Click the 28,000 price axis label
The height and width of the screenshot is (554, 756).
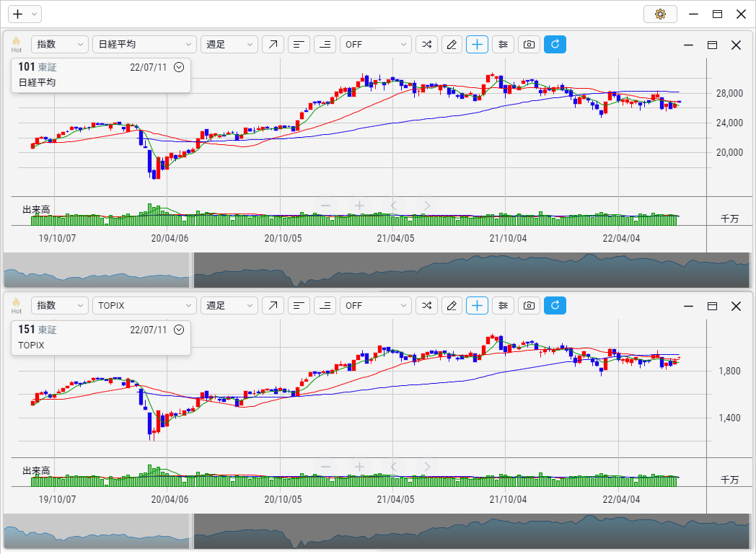[x=729, y=94]
